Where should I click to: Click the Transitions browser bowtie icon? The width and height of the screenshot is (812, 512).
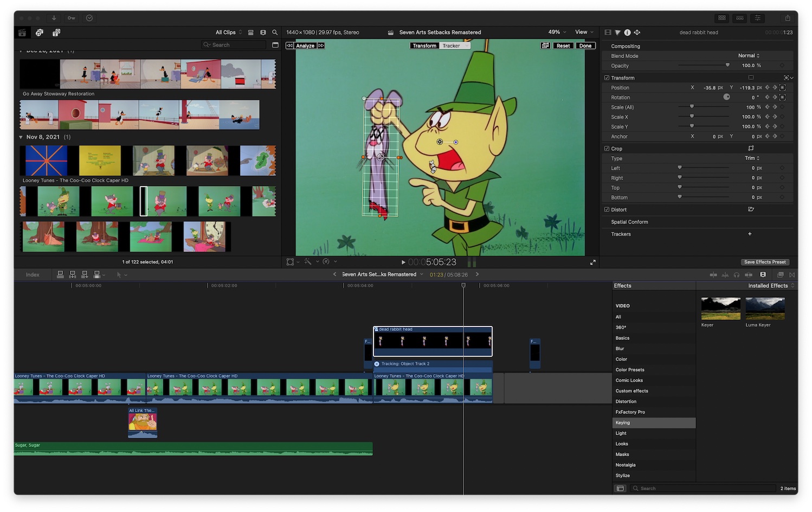[x=792, y=275]
